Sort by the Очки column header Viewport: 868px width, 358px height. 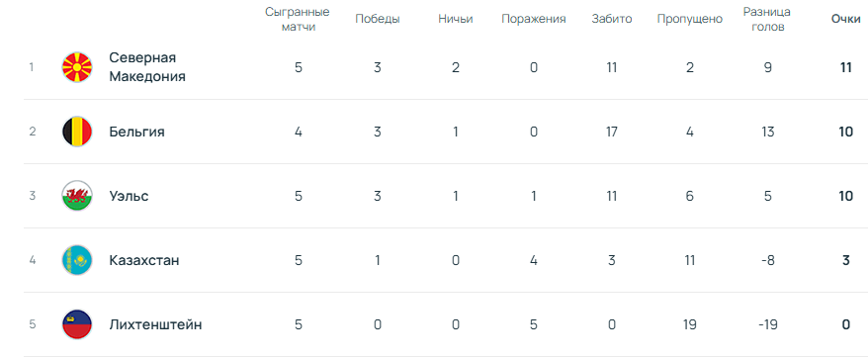[x=846, y=19]
